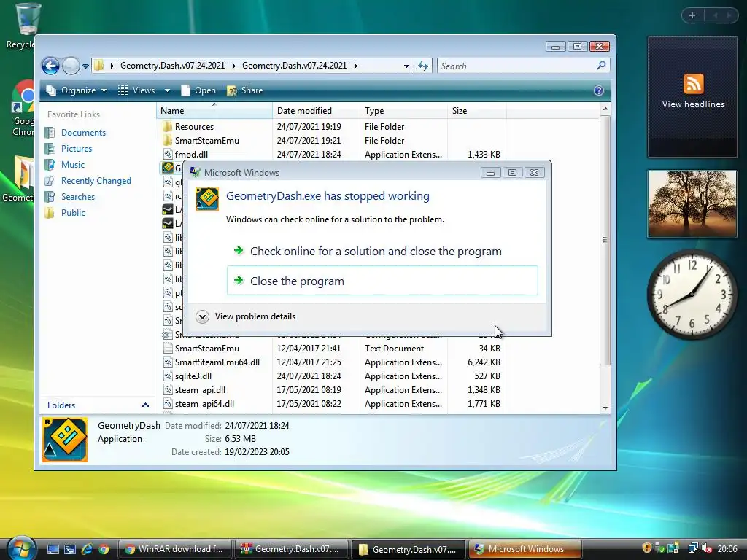Open Pictures in Favorite Links
The height and width of the screenshot is (560, 747).
(76, 149)
